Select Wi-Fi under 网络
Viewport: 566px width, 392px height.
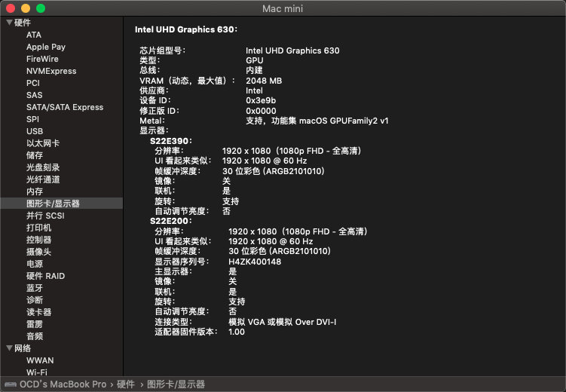click(x=37, y=372)
